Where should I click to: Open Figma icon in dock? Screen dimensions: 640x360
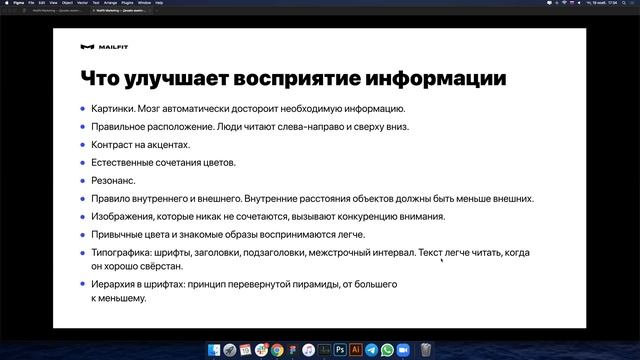click(293, 350)
